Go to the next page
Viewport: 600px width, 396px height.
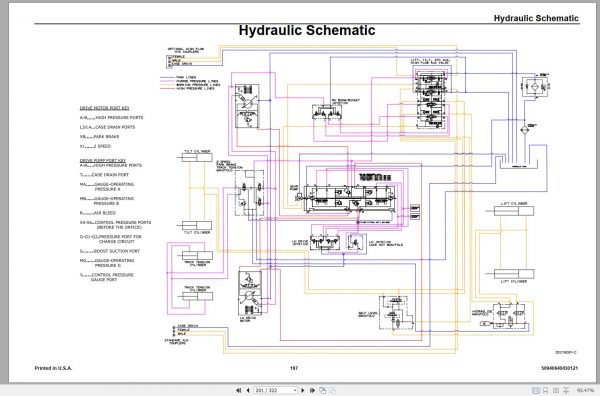(x=303, y=390)
